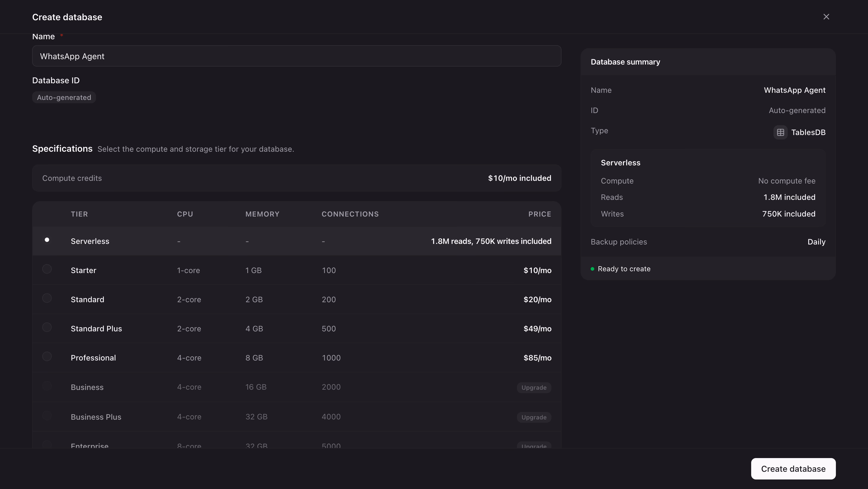Click the TablesDB table icon

coord(780,133)
